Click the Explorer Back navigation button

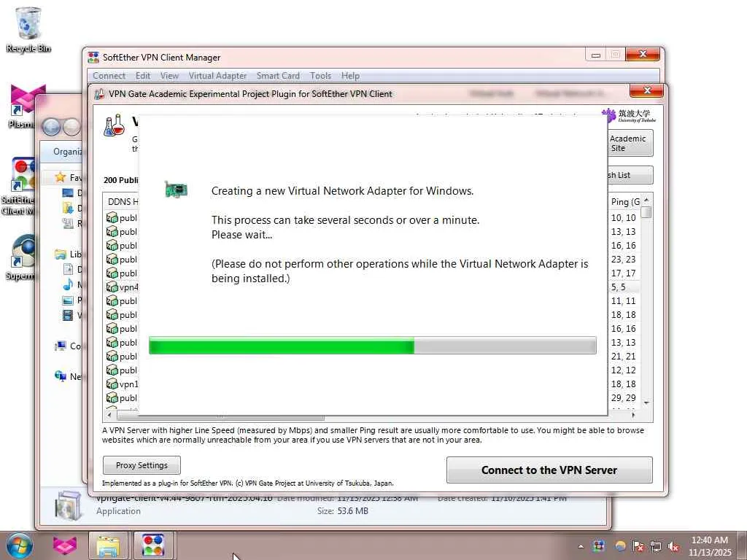point(51,127)
